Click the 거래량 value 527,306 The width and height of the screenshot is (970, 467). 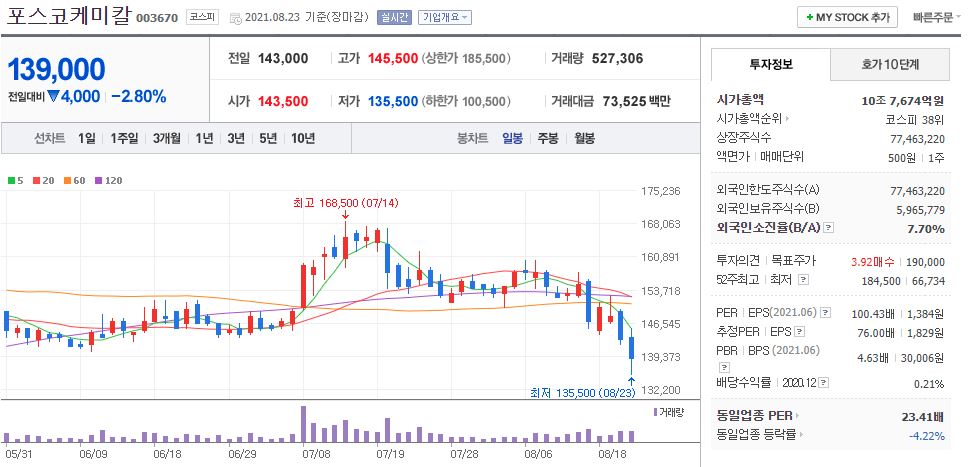[617, 59]
